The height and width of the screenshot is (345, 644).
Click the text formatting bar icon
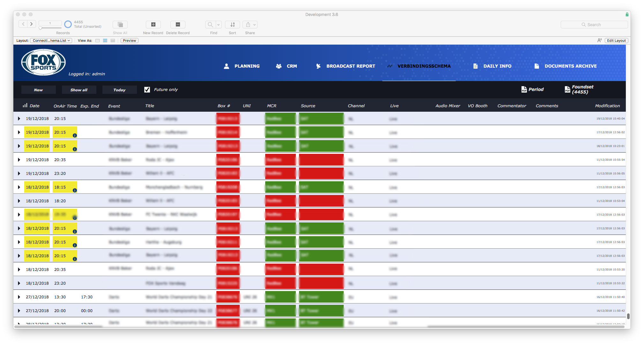[x=599, y=41]
